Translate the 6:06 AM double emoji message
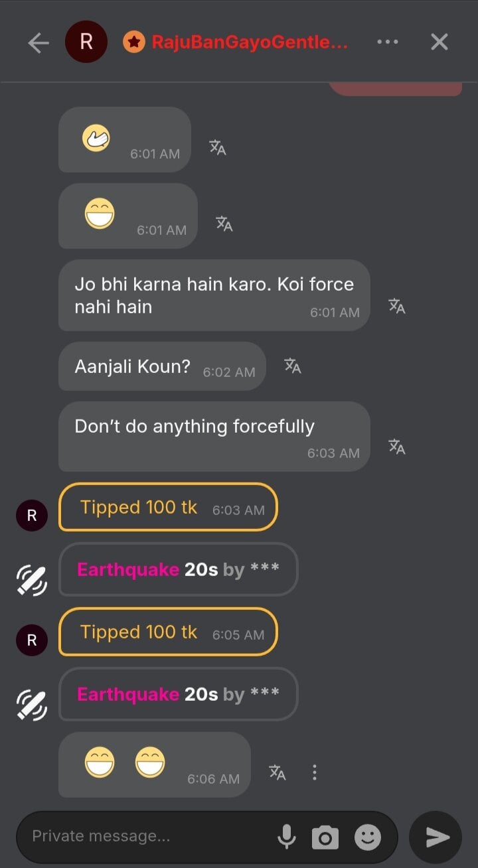The height and width of the screenshot is (868, 478). coord(278,772)
